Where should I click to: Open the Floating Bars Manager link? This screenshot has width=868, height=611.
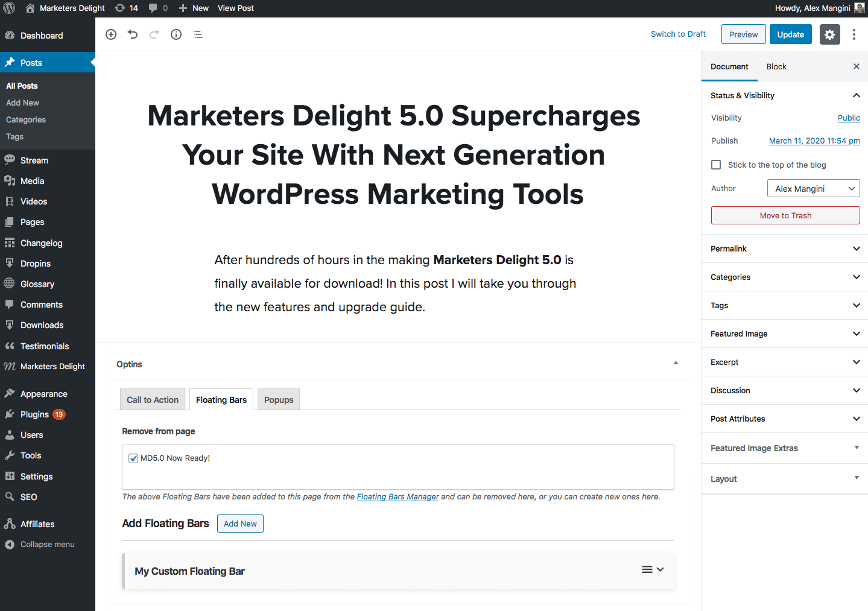tap(398, 497)
